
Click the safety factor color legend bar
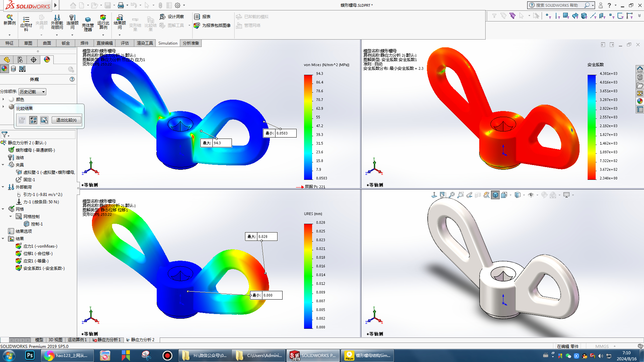pyautogui.click(x=592, y=127)
